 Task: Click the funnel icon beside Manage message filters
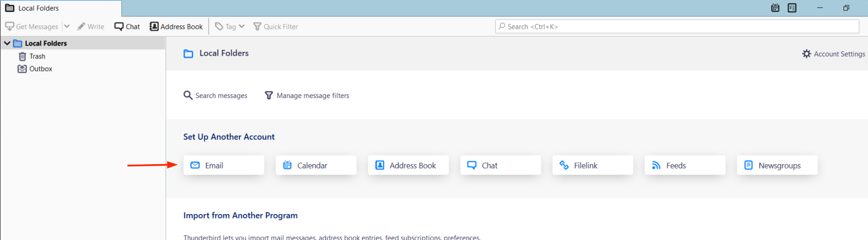point(269,95)
